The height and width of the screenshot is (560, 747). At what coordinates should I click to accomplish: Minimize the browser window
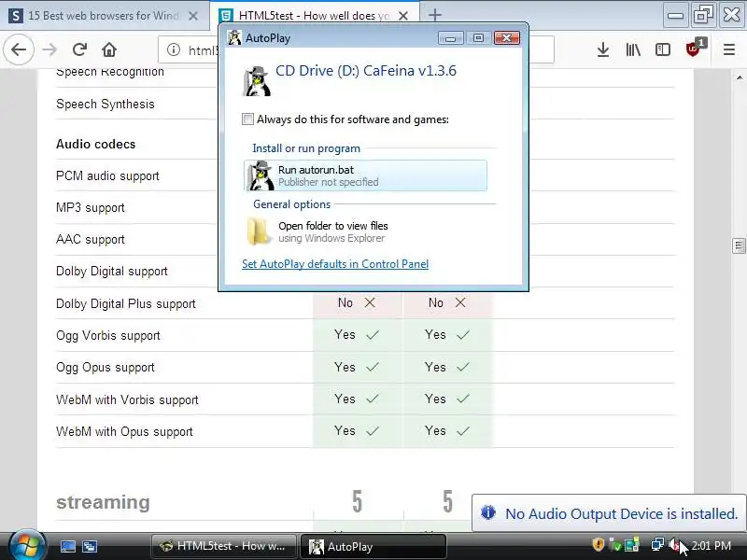coord(675,16)
